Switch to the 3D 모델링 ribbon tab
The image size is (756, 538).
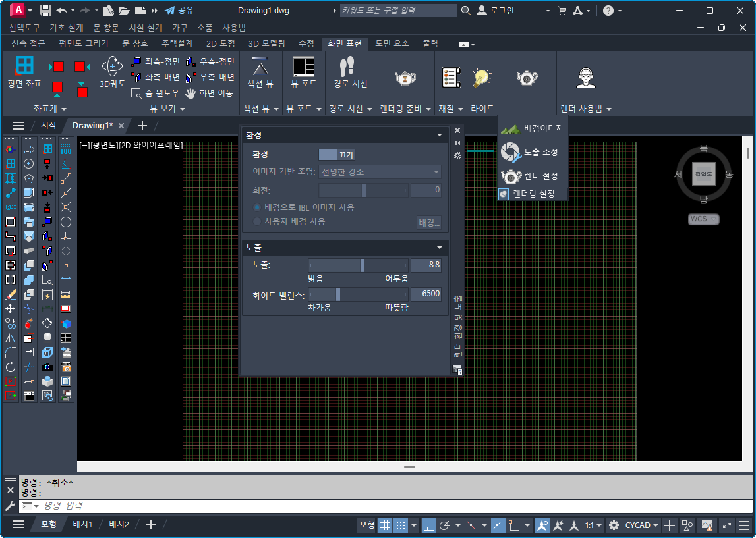(x=266, y=43)
